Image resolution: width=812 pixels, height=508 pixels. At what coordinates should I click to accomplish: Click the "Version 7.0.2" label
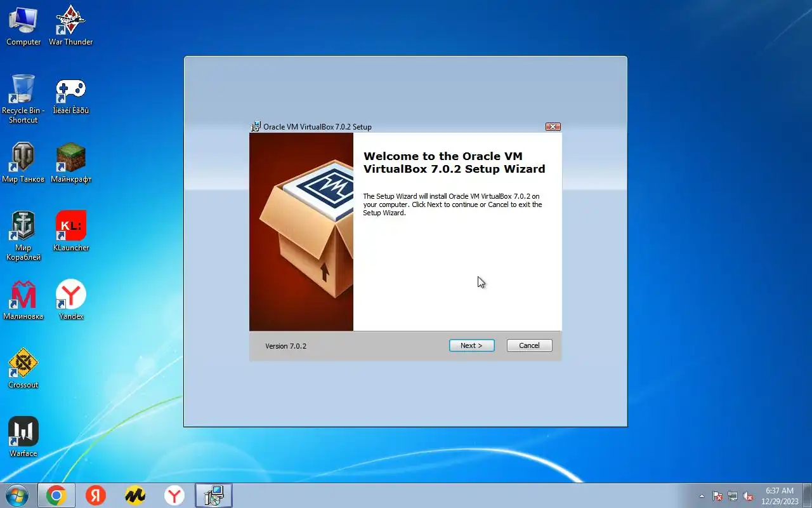click(285, 346)
